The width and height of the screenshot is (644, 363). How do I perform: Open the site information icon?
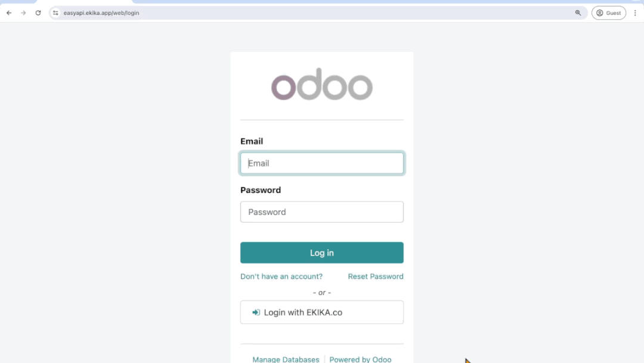[55, 13]
